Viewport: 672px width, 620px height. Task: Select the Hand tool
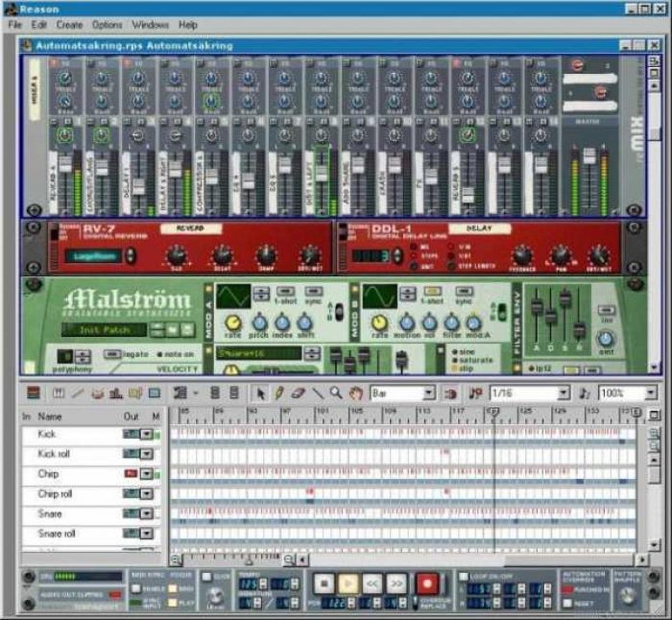click(356, 393)
